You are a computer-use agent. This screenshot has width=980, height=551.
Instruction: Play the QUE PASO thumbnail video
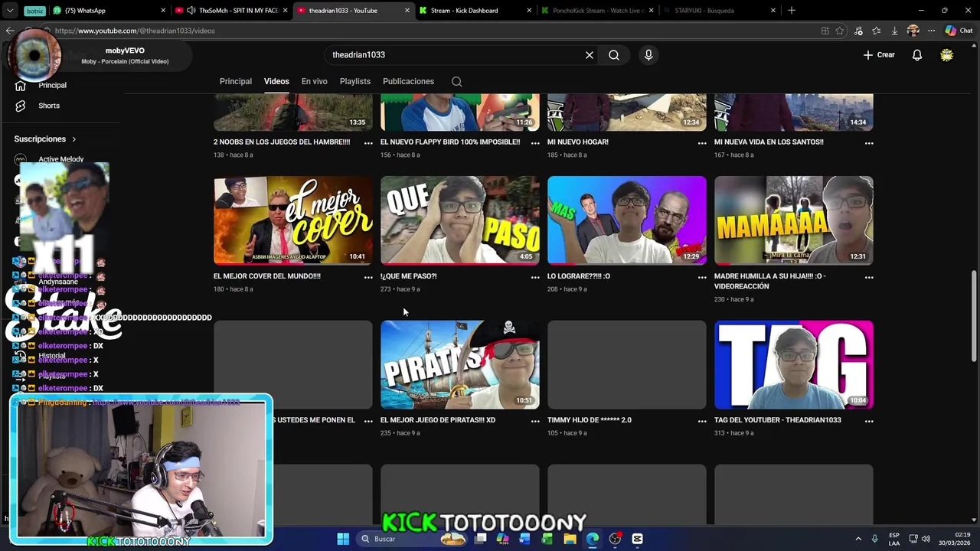460,220
